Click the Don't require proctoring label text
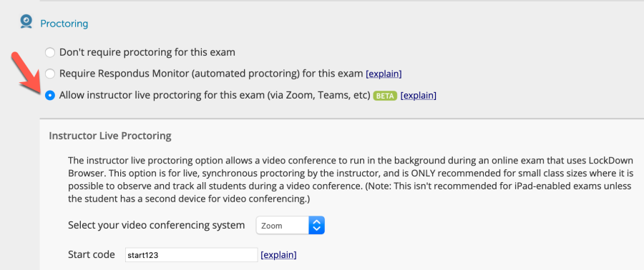644x270 pixels. [147, 52]
